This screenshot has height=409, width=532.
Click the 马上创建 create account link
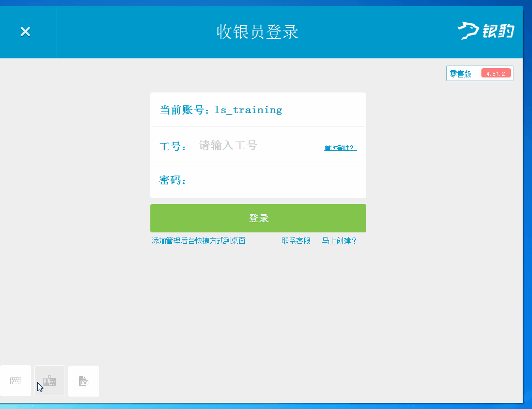point(339,241)
